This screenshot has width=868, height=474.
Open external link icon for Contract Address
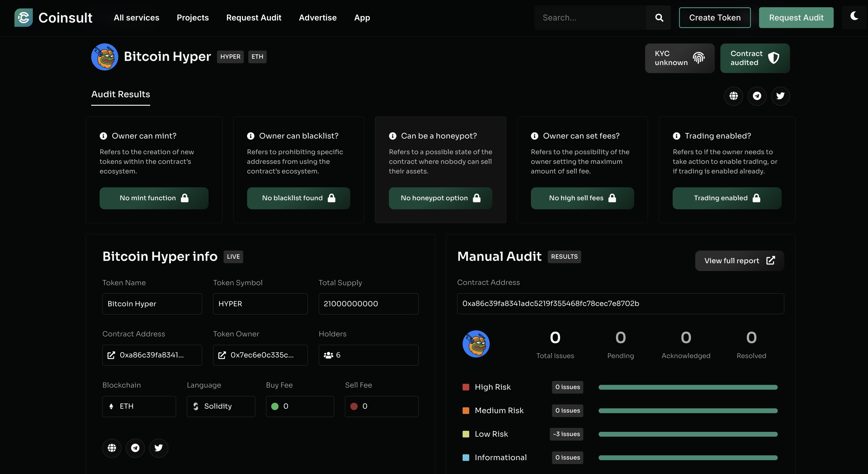[x=111, y=355]
